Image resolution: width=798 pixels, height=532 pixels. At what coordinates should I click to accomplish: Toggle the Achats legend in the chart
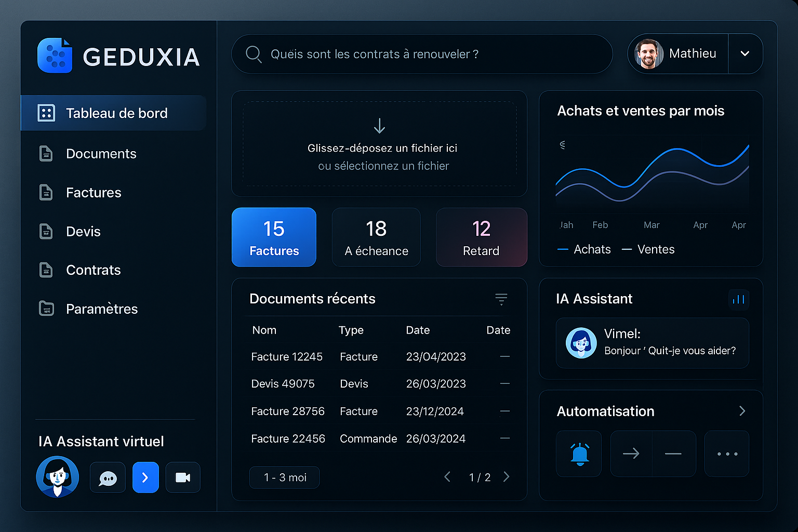point(584,249)
